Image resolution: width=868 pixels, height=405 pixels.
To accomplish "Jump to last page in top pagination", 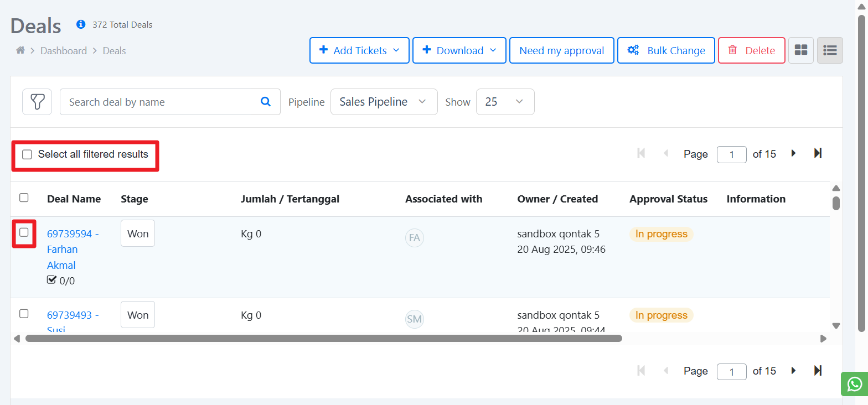I will (x=818, y=153).
